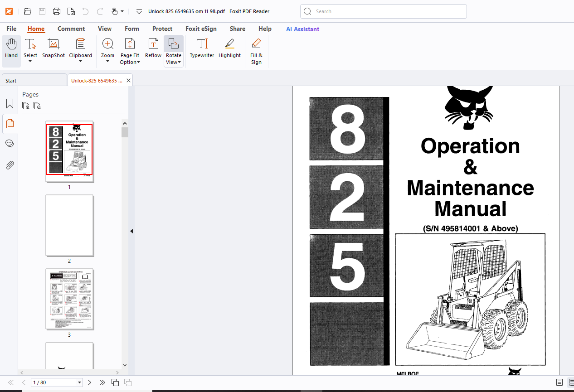Take a SnapShot of the page
Viewport: 574px width, 392px height.
click(54, 48)
